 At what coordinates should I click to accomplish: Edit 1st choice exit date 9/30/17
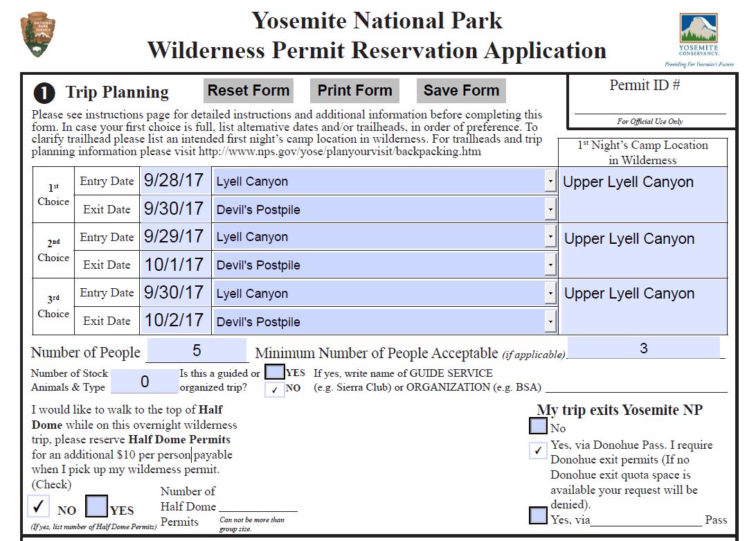click(175, 209)
